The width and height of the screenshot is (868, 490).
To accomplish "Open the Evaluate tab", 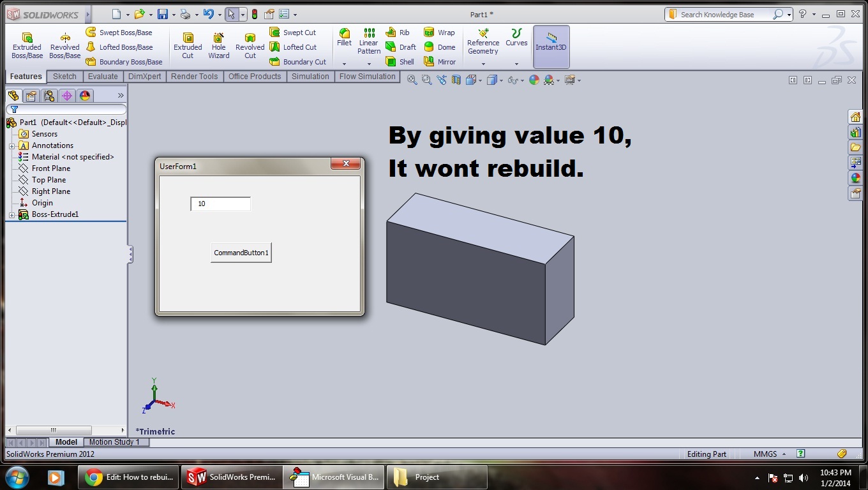I will (103, 77).
